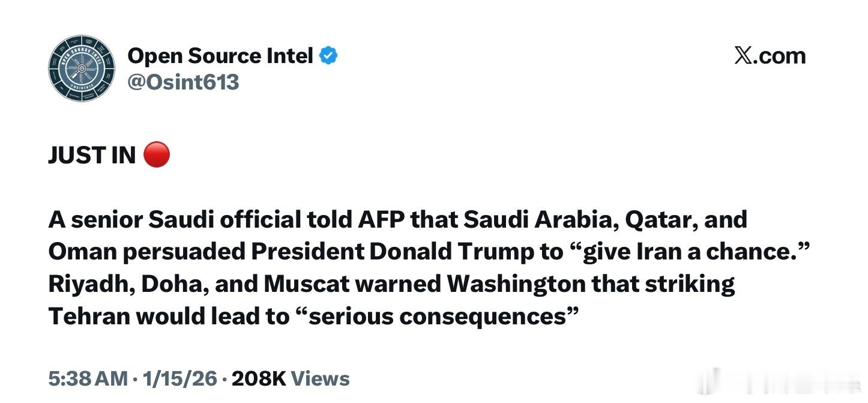Visit the @Osint613 handle link
Viewport: 868px width, 403px height.
point(183,82)
